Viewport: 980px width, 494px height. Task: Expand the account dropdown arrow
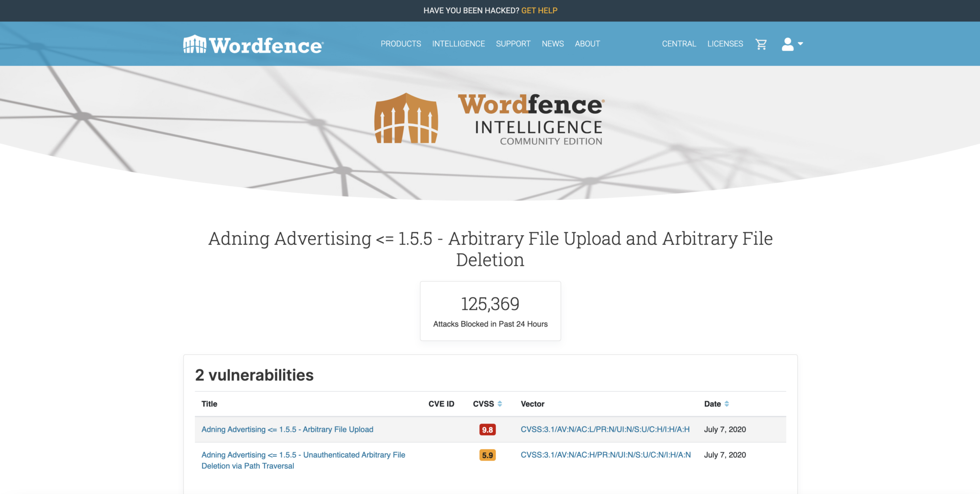[x=802, y=44]
